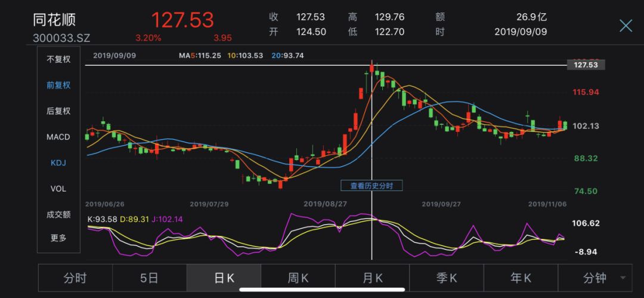The width and height of the screenshot is (644, 298).
Task: Open the 分时 tab
Action: tap(75, 278)
